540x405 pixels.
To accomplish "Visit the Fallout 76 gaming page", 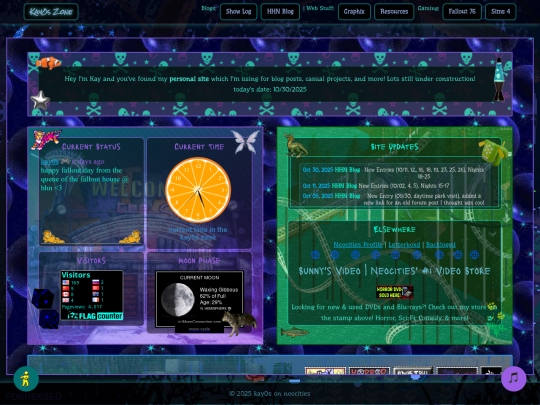I will [x=462, y=12].
